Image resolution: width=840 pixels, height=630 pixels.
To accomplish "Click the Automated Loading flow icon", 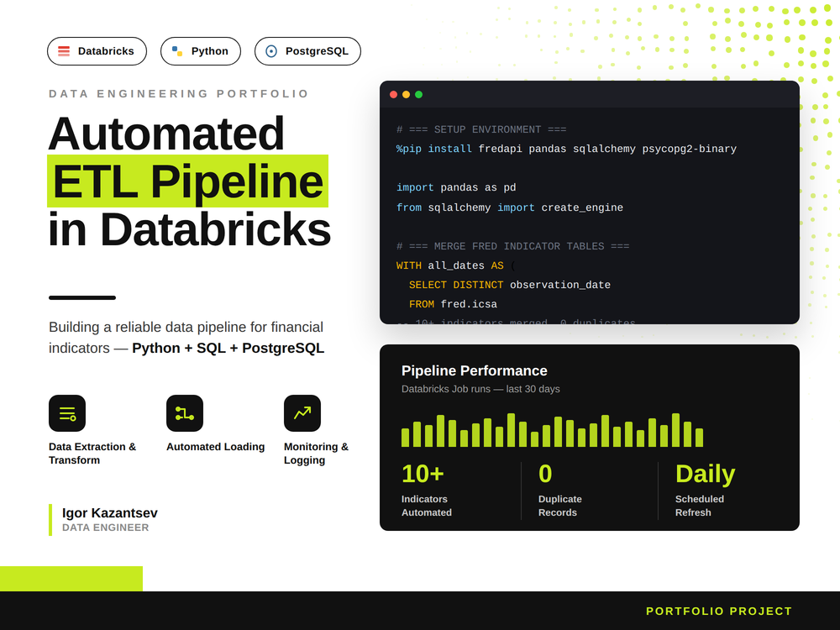I will point(184,413).
